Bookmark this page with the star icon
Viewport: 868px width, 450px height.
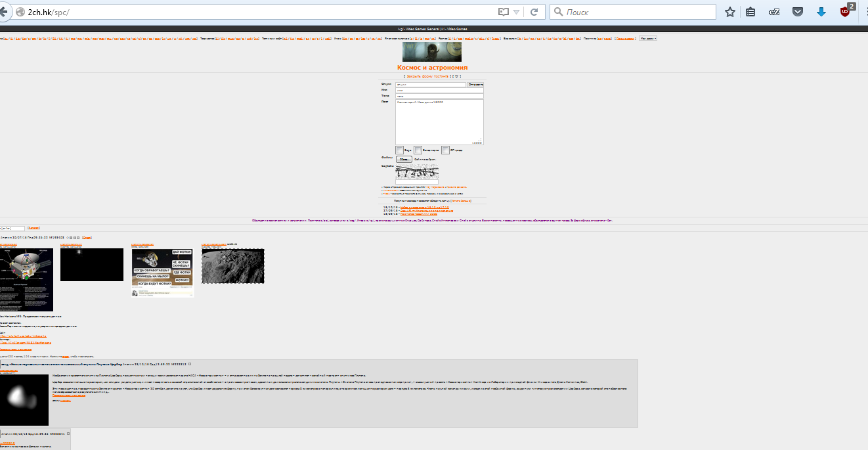click(729, 12)
